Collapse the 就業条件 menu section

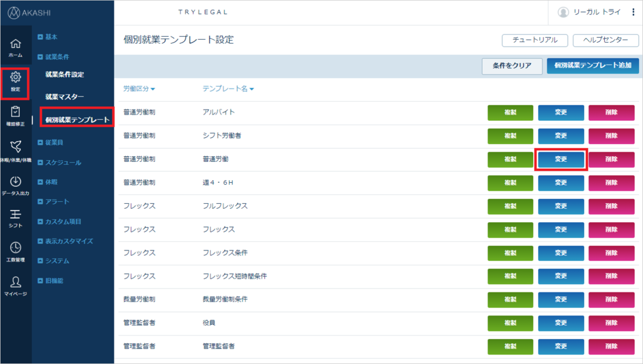(54, 57)
